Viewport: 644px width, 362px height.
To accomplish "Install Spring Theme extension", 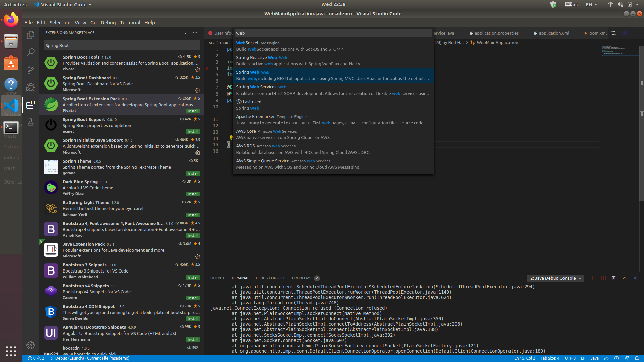I will tap(193, 173).
